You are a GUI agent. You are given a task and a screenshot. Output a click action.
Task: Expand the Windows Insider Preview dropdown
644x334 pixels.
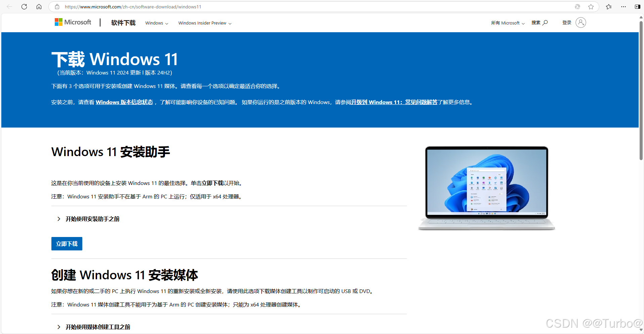(205, 23)
